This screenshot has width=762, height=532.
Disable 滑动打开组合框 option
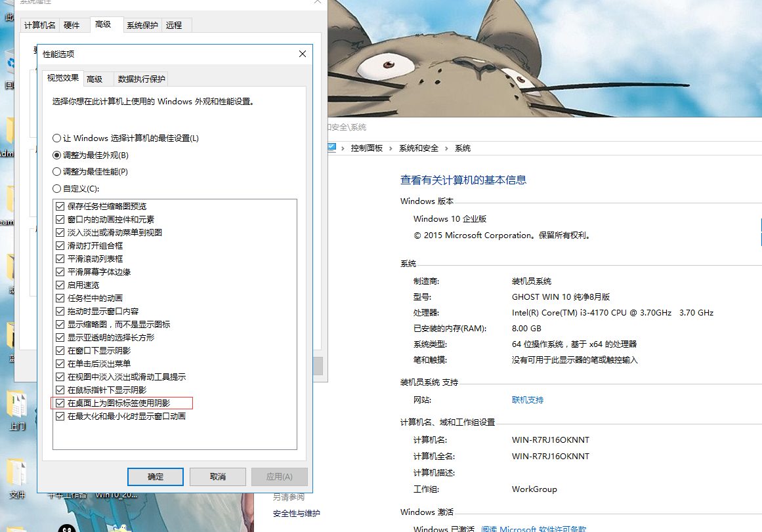(x=60, y=246)
